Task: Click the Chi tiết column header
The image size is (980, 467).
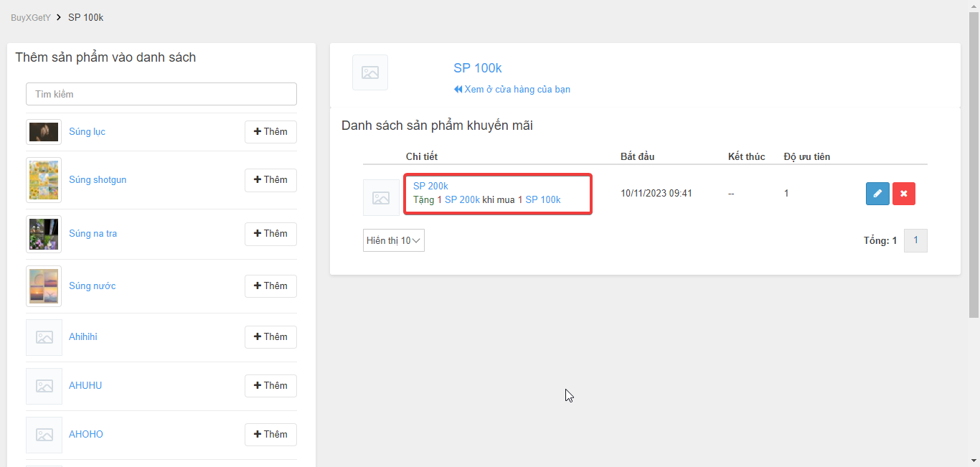Action: (422, 156)
